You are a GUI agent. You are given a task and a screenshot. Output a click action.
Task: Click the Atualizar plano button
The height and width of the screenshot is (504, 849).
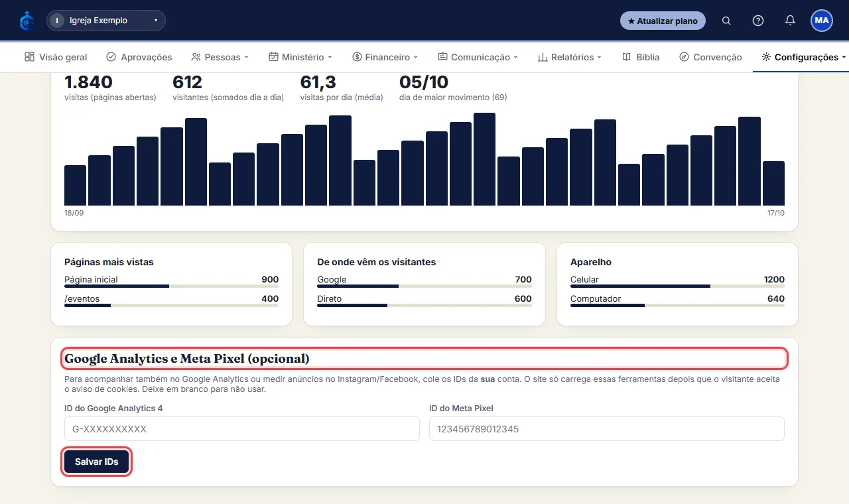(x=663, y=21)
